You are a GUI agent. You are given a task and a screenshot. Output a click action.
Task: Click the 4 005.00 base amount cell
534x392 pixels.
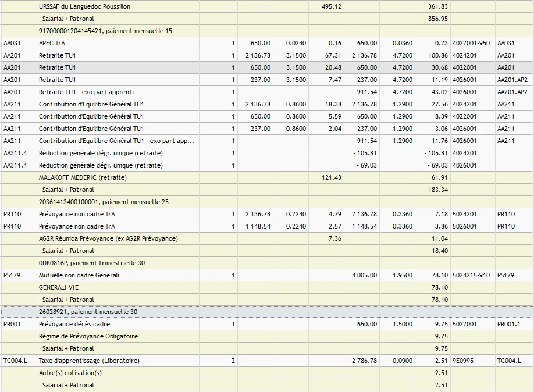(364, 275)
